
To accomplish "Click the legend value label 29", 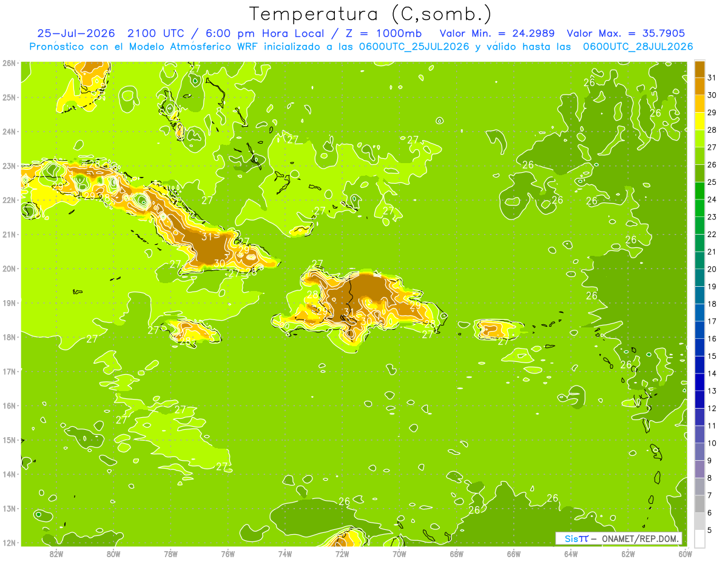I will pos(712,113).
